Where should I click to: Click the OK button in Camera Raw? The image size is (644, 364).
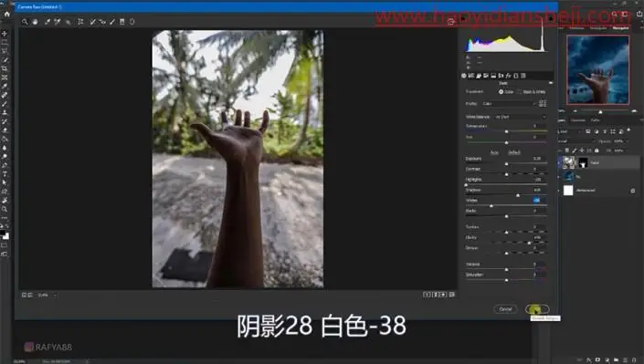point(537,309)
